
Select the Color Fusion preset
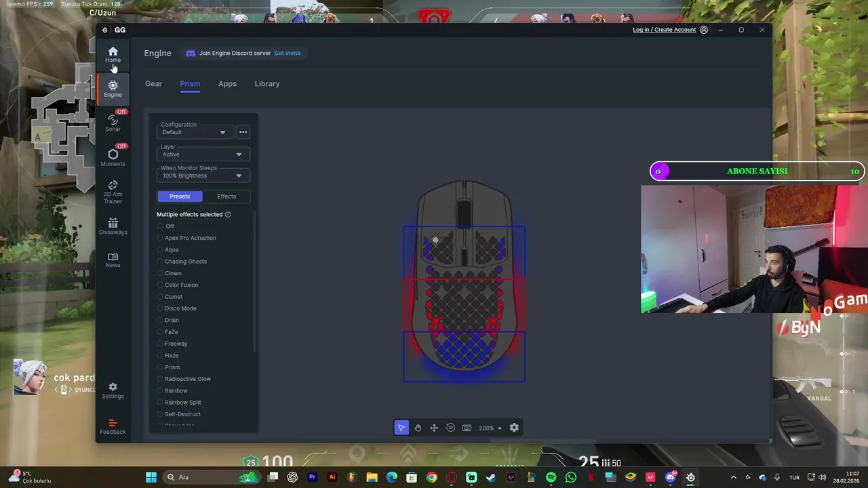point(178,285)
